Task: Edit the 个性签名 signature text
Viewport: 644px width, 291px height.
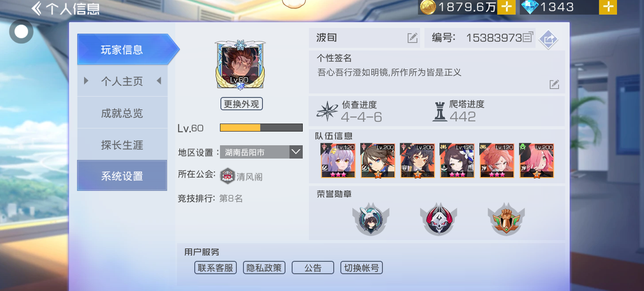Action: pyautogui.click(x=554, y=84)
